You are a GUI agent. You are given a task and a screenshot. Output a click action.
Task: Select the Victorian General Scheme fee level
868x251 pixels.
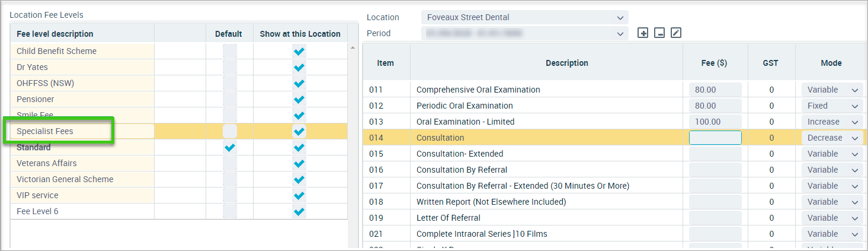pyautogui.click(x=82, y=179)
